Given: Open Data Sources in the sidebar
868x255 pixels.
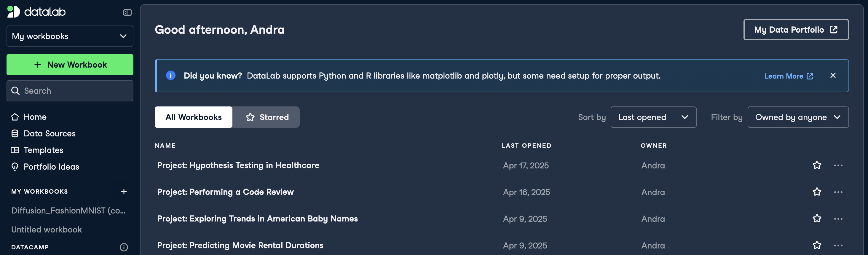Looking at the screenshot, I should point(49,133).
